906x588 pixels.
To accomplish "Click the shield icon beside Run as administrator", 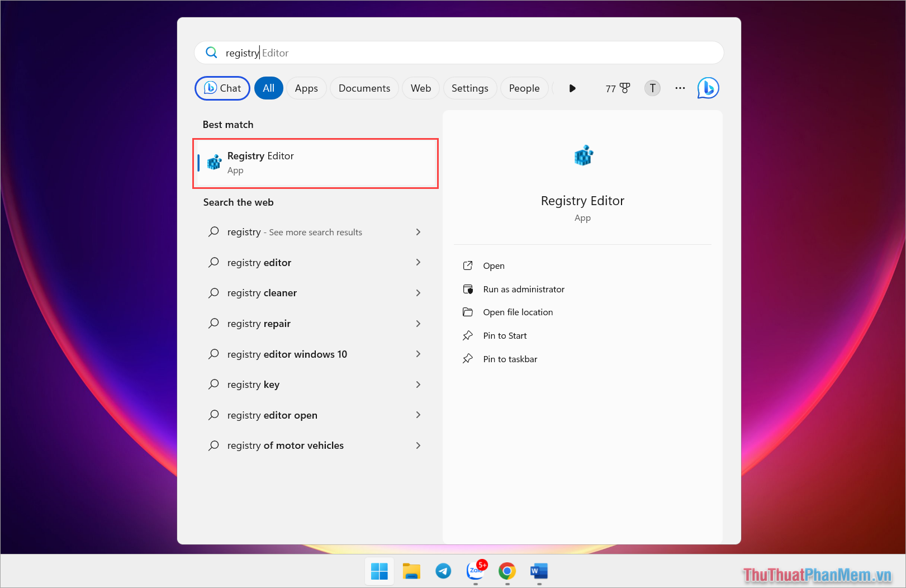I will click(x=468, y=289).
